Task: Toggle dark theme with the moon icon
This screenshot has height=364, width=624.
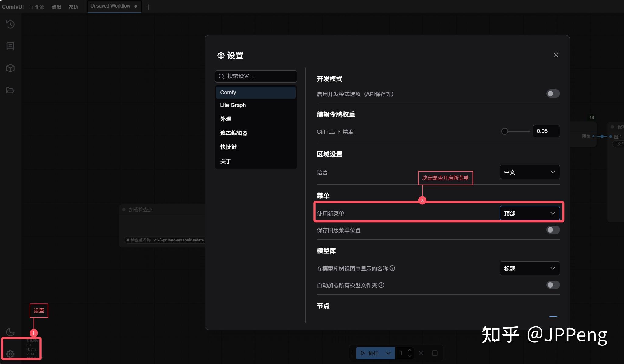Action: point(10,332)
